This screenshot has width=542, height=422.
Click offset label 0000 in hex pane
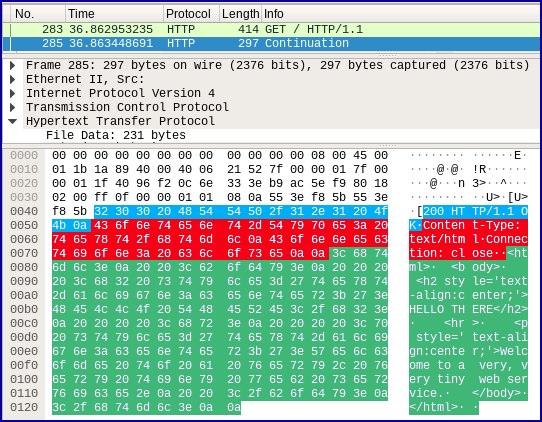tap(24, 156)
